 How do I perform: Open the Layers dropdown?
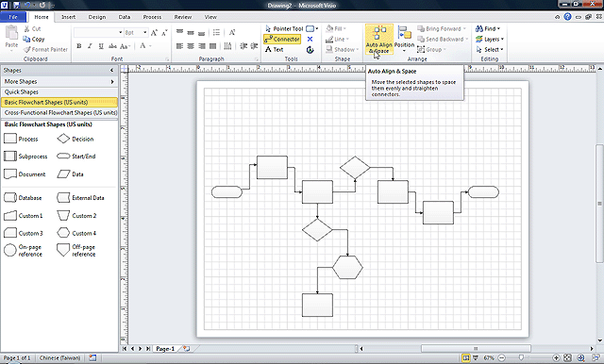pos(490,40)
